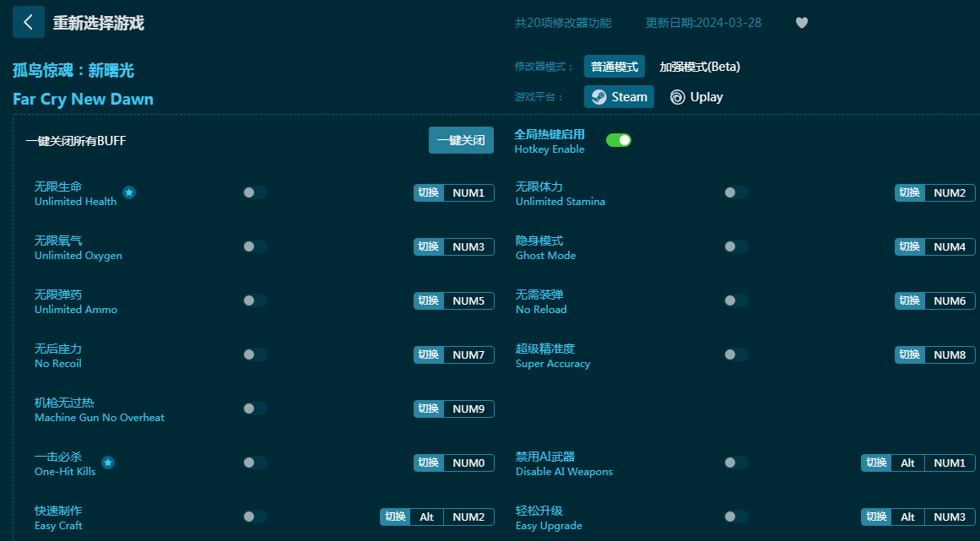The image size is (980, 541).
Task: Click Alt modifier key for Easy Craft
Action: [427, 517]
